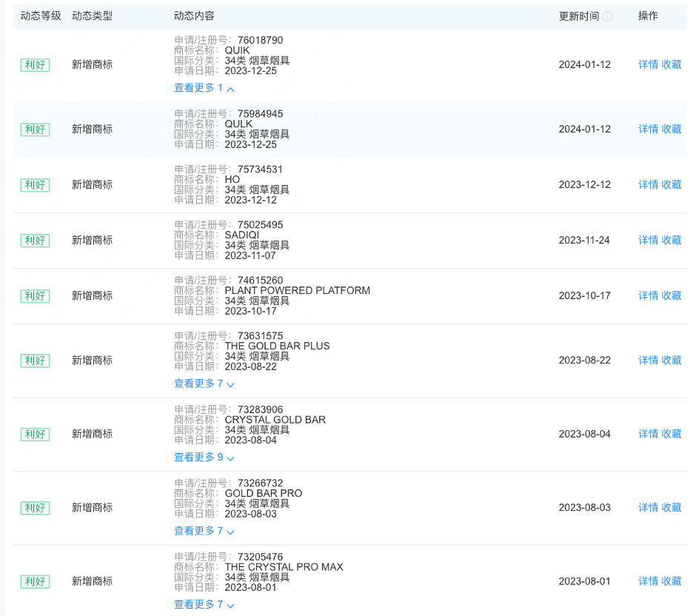Click update time 2023-10-17
Viewport: 693px width, 616px height.
(585, 295)
